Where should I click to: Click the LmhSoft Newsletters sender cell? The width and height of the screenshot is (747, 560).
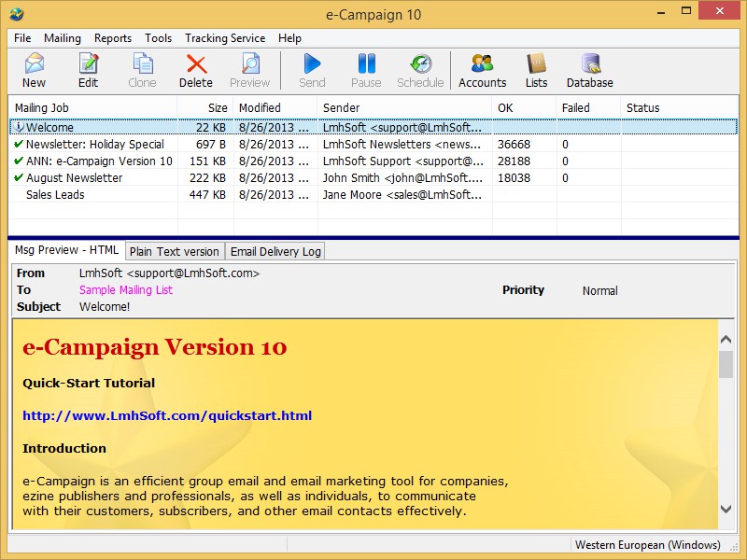click(x=402, y=144)
